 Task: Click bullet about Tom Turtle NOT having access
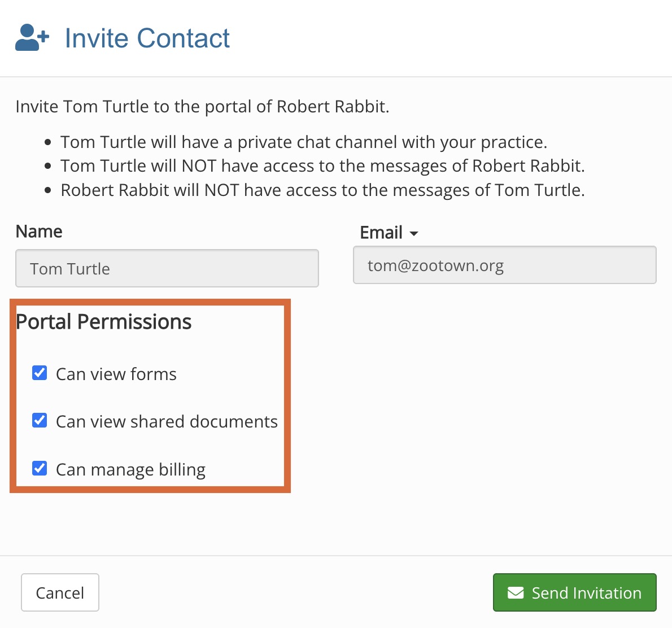pyautogui.click(x=322, y=166)
